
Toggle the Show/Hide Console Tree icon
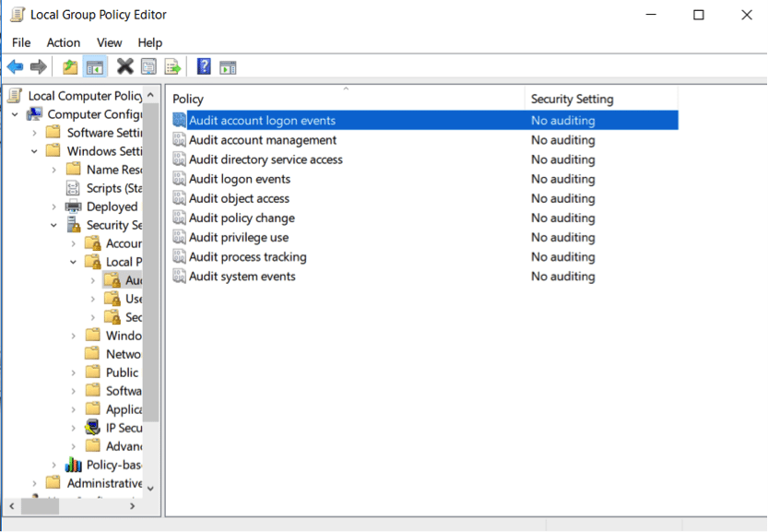94,66
